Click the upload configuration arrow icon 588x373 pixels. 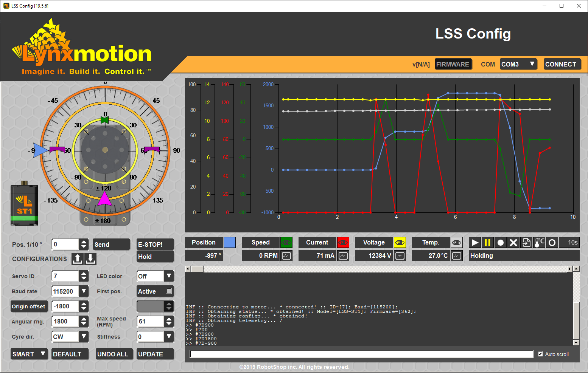[78, 259]
